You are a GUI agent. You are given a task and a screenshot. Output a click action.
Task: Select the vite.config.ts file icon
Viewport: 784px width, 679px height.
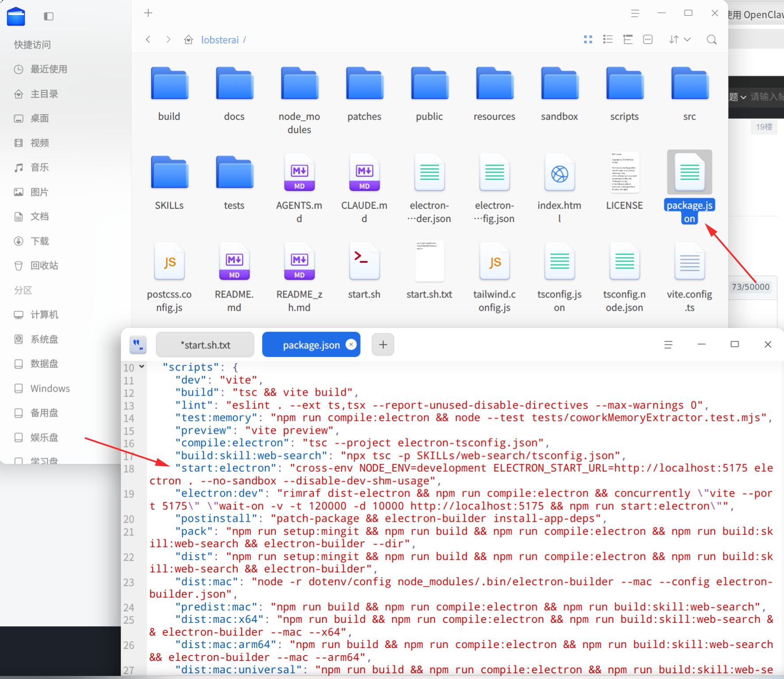pos(690,261)
